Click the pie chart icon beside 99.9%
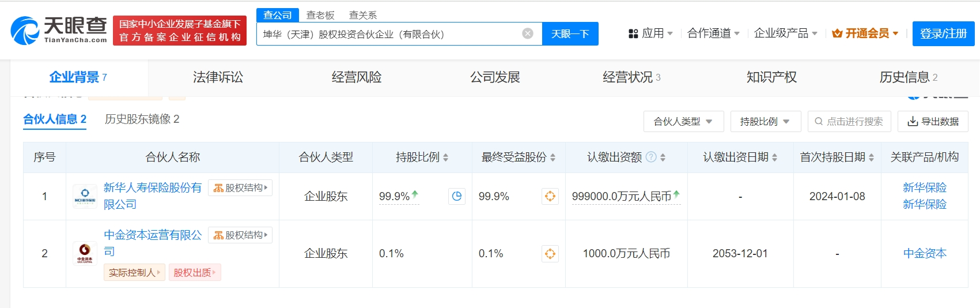980x308 pixels. pyautogui.click(x=457, y=196)
